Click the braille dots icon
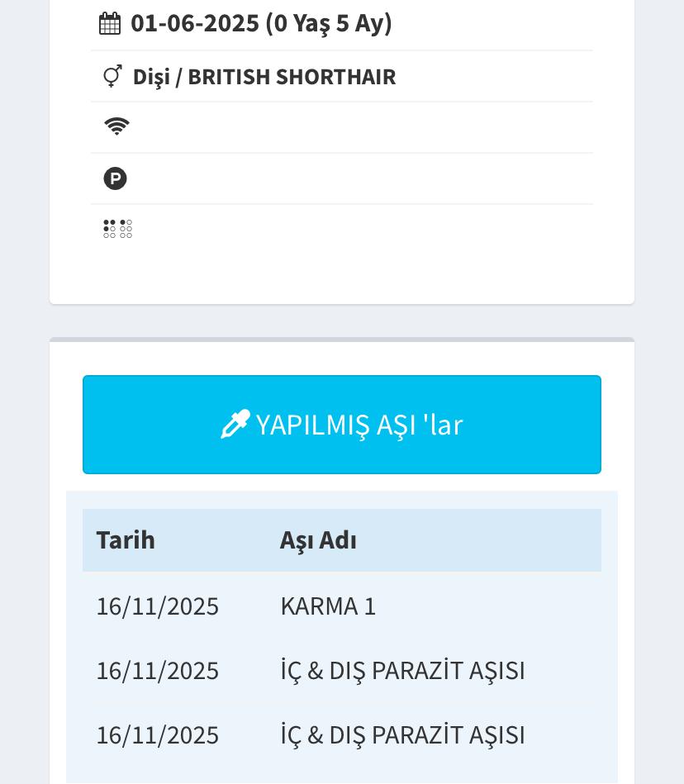Image resolution: width=684 pixels, height=784 pixels. [x=117, y=229]
